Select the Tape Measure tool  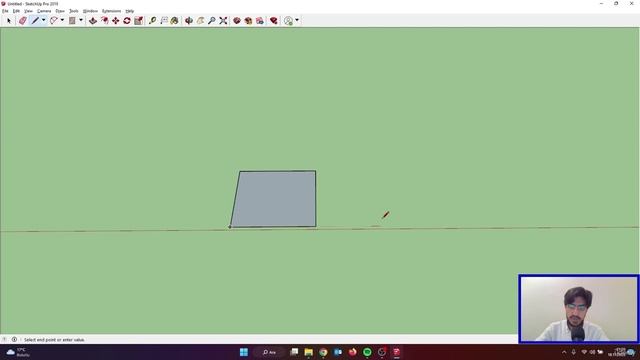152,20
